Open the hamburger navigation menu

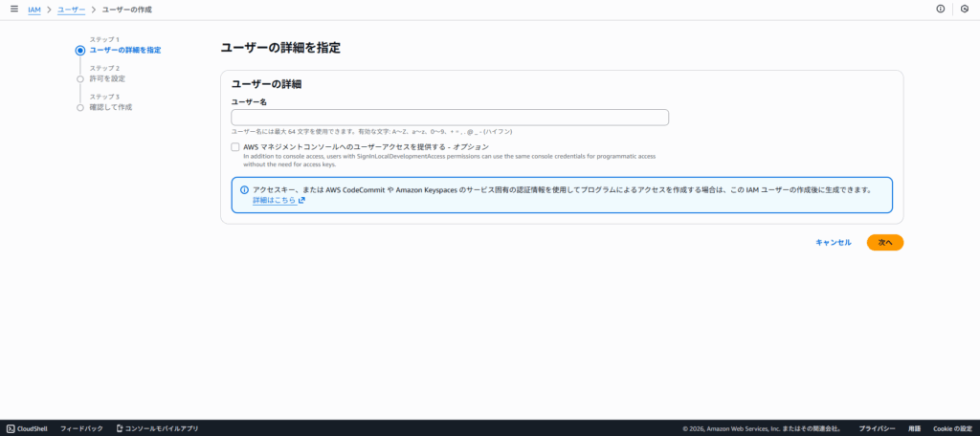pyautogui.click(x=13, y=9)
